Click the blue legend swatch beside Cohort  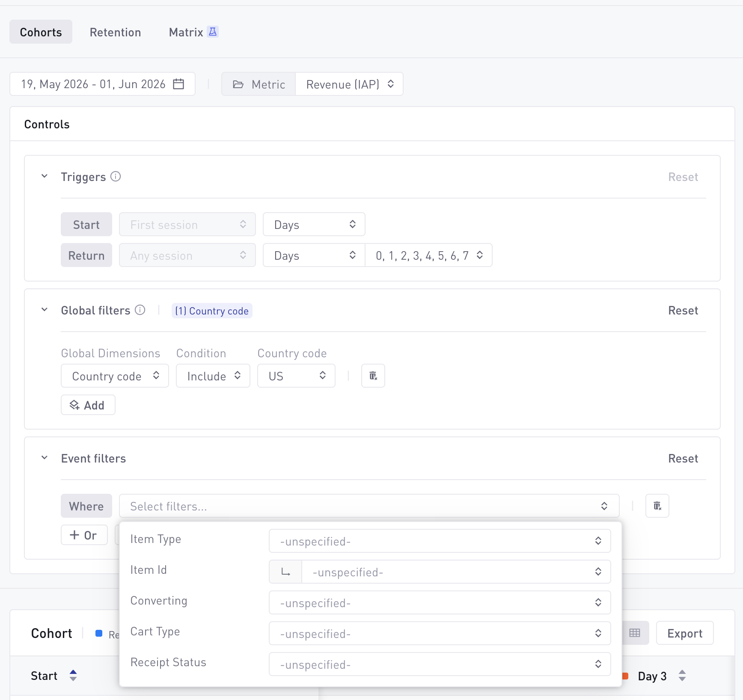[x=99, y=633]
